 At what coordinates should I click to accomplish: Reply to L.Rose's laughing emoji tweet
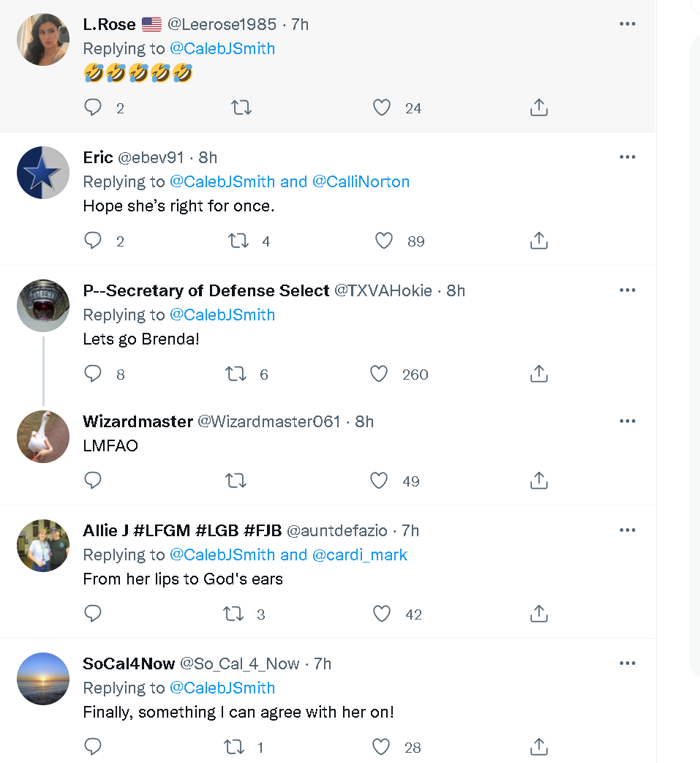tap(93, 108)
